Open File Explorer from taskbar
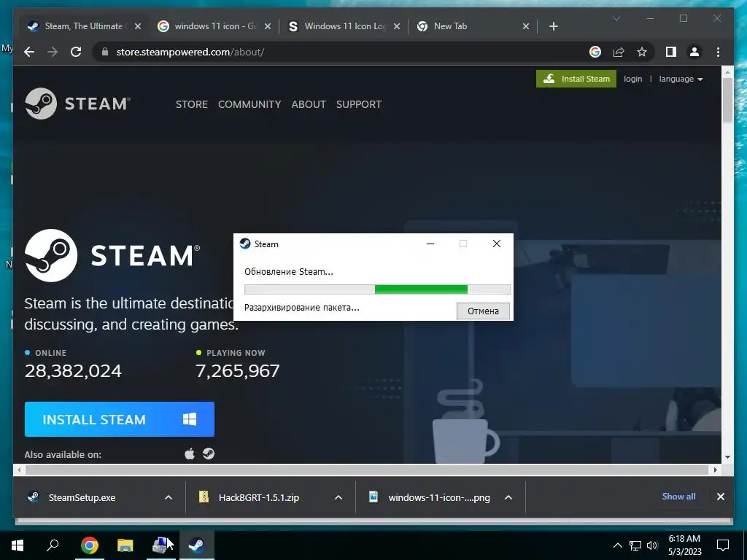Screen dimensions: 747x560 (x=125, y=545)
